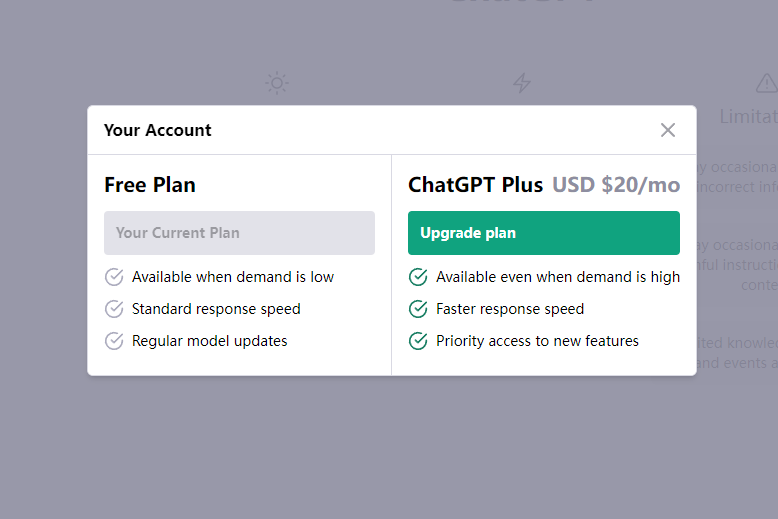The height and width of the screenshot is (519, 778).
Task: Click the Regular model updates text
Action: point(209,341)
